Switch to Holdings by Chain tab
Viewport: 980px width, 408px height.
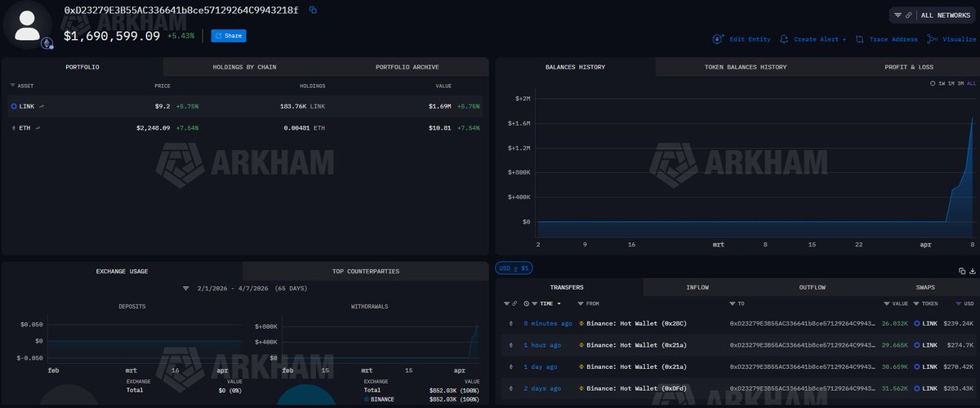[x=245, y=67]
